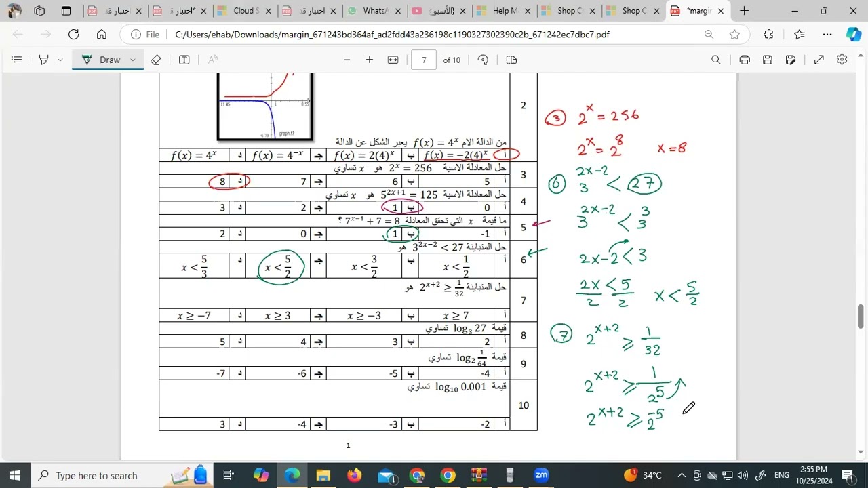Refresh the current page
Viewport: 868px width, 488px height.
pyautogui.click(x=74, y=35)
